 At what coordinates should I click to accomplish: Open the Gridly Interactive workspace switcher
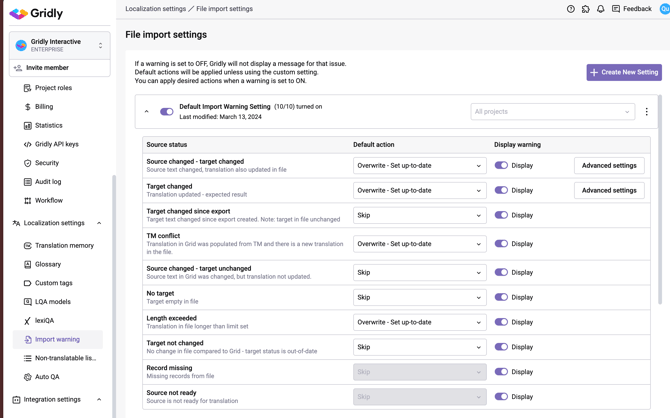[x=60, y=45]
